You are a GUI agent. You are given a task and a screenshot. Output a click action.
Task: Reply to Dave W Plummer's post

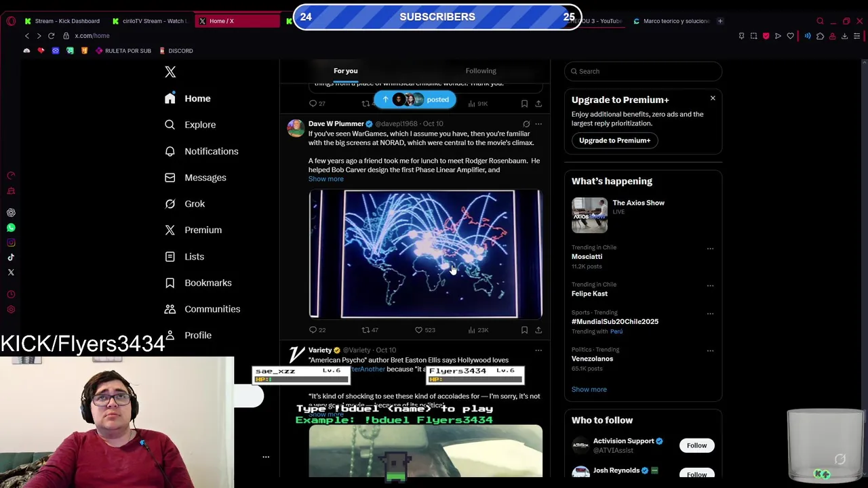317,330
